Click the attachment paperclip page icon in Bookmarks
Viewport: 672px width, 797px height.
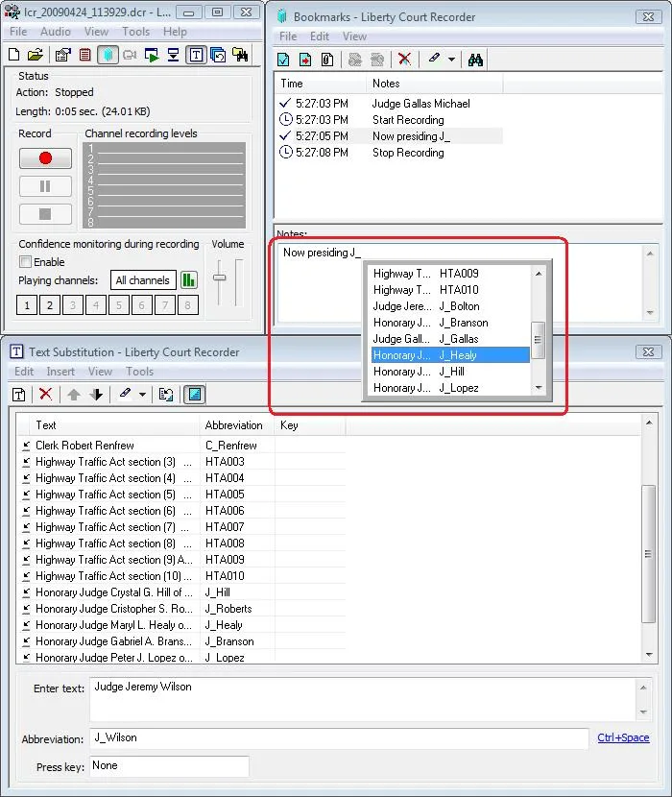coord(327,60)
